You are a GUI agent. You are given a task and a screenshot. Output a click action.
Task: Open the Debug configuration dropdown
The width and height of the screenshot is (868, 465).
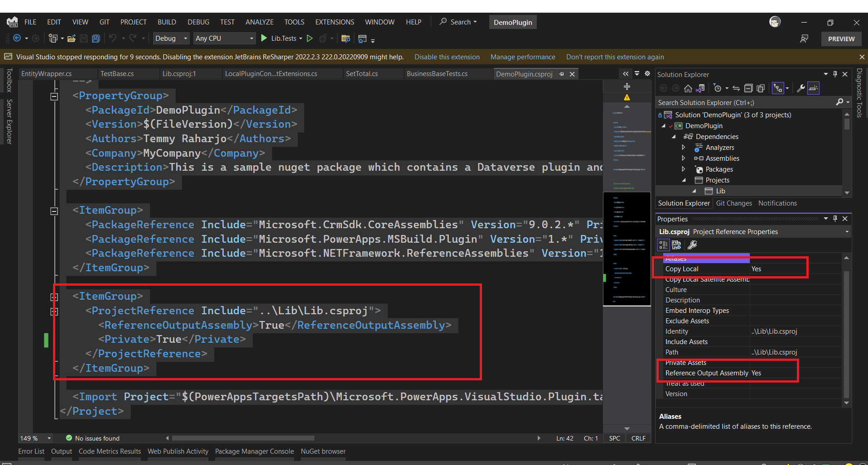click(x=171, y=38)
